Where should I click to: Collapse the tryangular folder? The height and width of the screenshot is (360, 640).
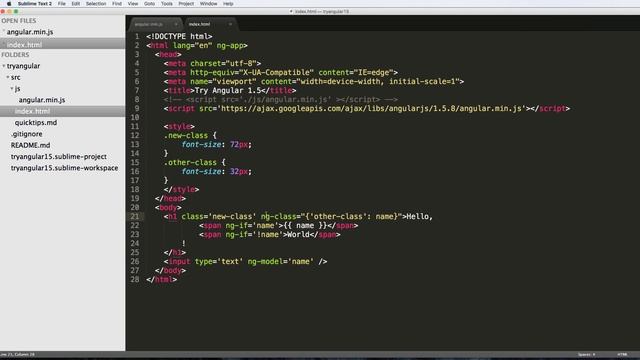point(4,66)
